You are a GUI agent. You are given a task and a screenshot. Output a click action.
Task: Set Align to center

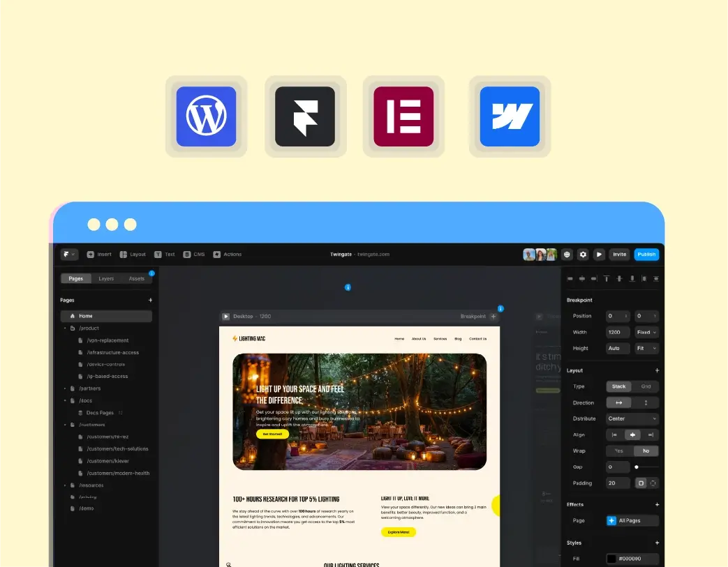point(632,434)
